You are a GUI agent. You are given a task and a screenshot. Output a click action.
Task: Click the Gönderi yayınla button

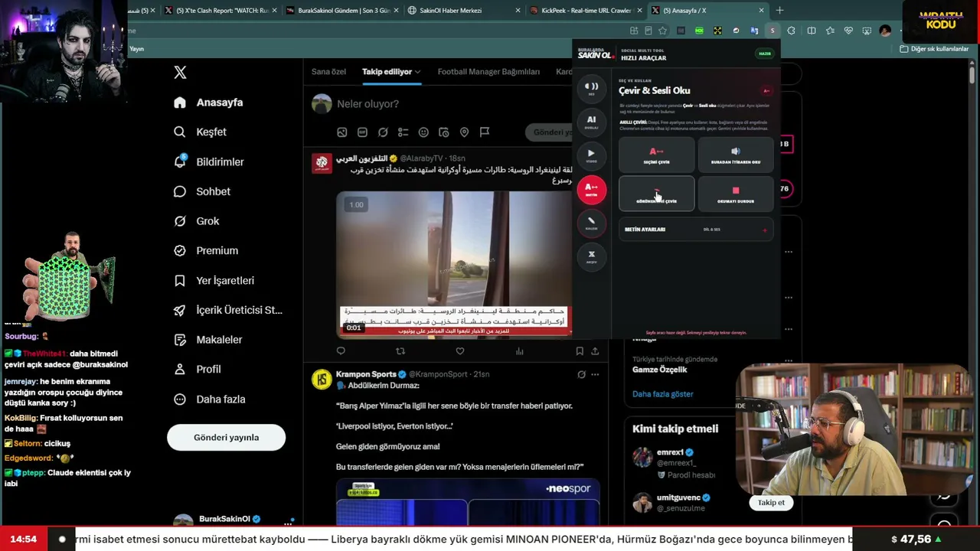(x=226, y=438)
